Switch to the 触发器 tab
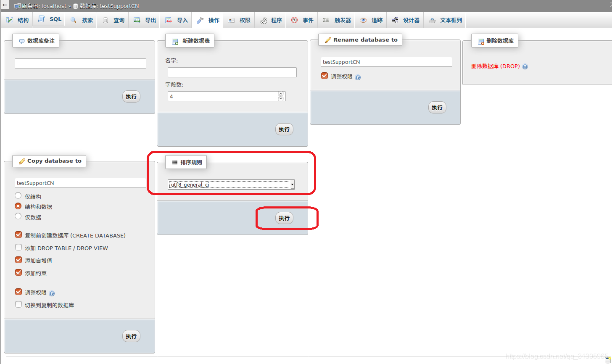This screenshot has width=612, height=364. pos(337,20)
